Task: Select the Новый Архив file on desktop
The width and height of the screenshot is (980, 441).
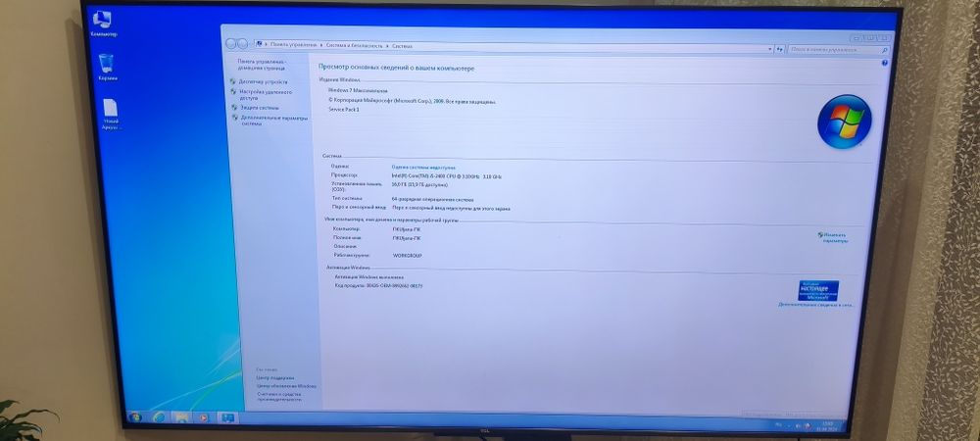Action: 112,114
